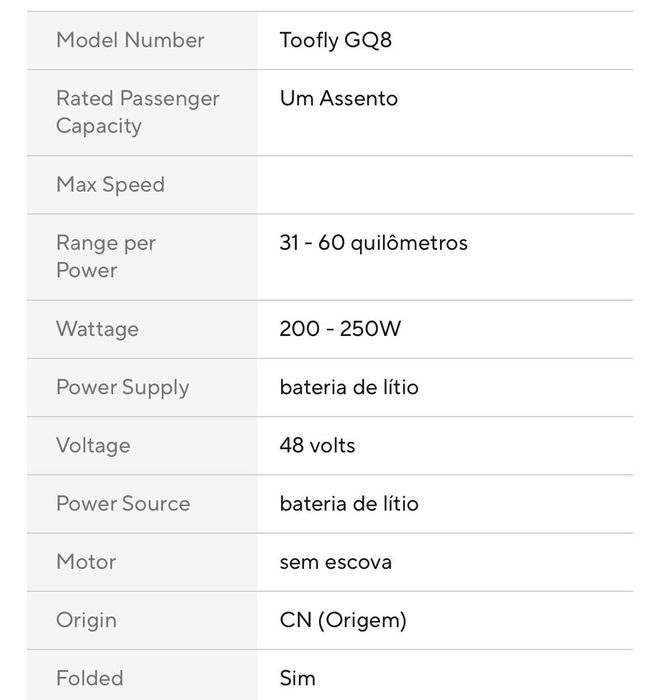Select the Range per Power label
The height and width of the screenshot is (700, 660).
[x=106, y=256]
